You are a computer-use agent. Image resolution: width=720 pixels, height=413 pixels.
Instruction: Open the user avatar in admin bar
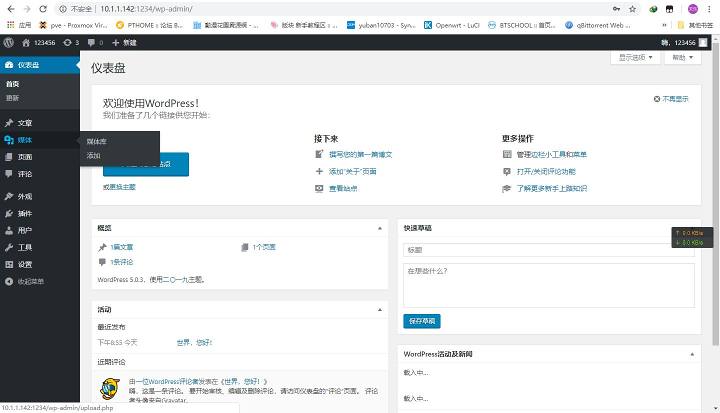[703, 42]
